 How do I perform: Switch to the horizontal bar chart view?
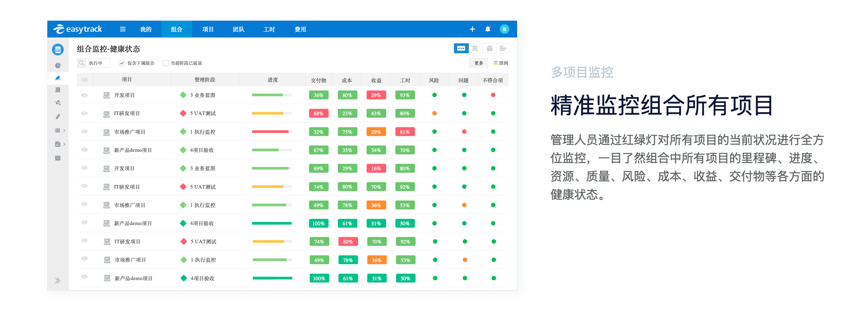(503, 48)
